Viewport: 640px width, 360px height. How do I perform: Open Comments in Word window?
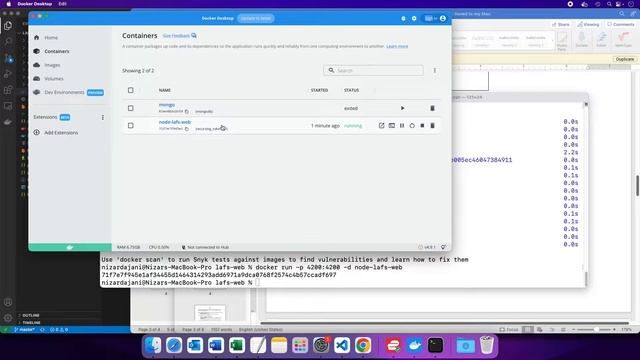pos(621,24)
